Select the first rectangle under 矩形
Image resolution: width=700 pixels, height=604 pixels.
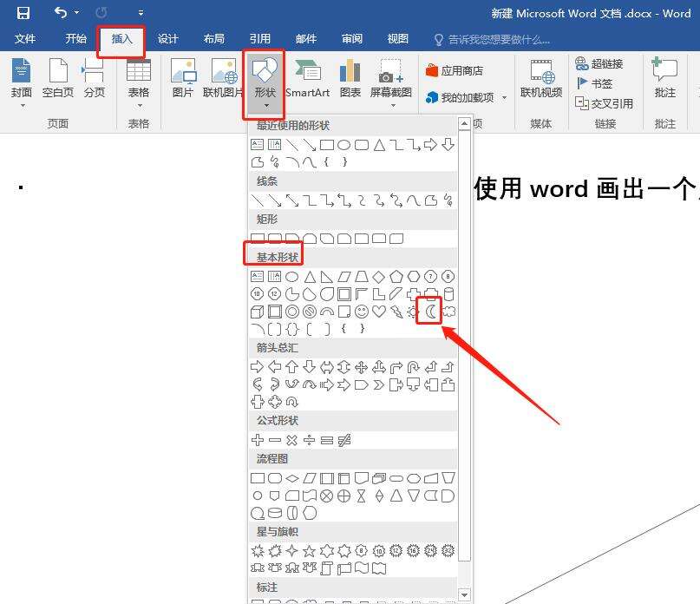click(x=258, y=239)
